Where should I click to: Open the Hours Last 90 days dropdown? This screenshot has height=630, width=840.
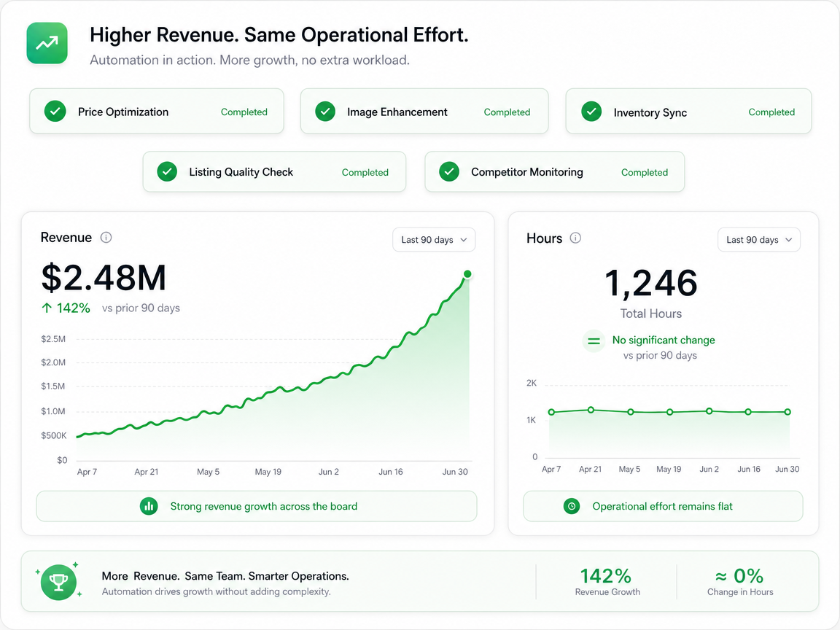pyautogui.click(x=758, y=239)
